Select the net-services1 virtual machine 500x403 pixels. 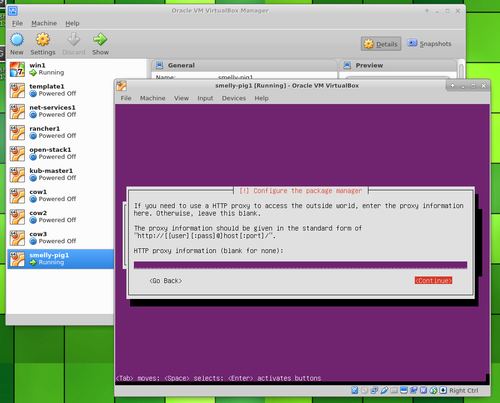coord(61,111)
